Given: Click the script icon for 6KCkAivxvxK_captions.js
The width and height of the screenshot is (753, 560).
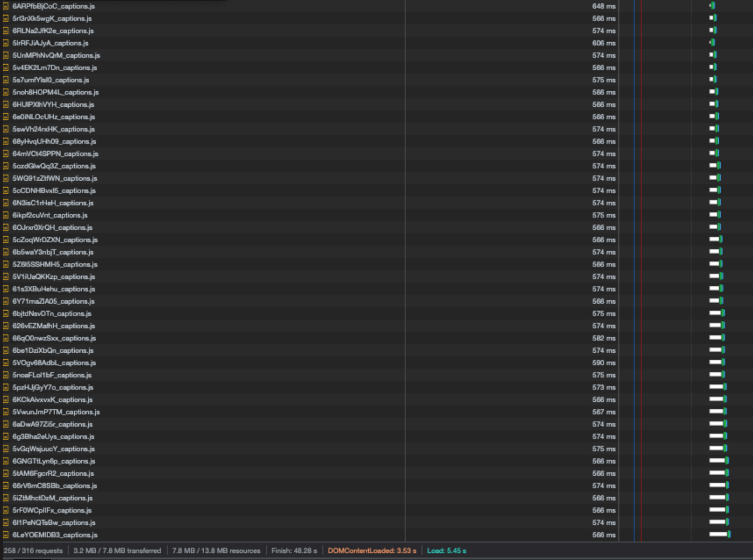Looking at the screenshot, I should click(x=6, y=399).
